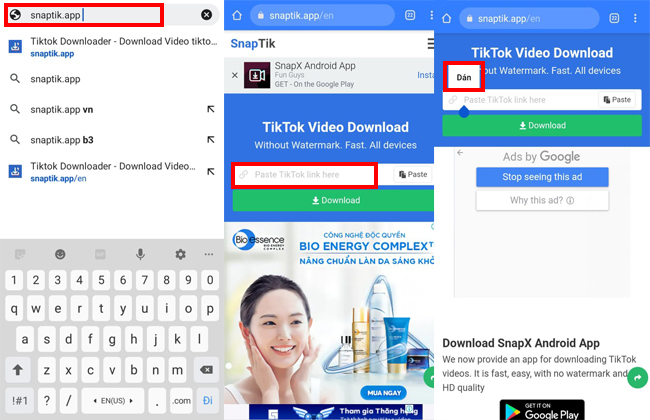Image resolution: width=650 pixels, height=420 pixels.
Task: Open the keyboard GIF icon
Action: coord(100,254)
